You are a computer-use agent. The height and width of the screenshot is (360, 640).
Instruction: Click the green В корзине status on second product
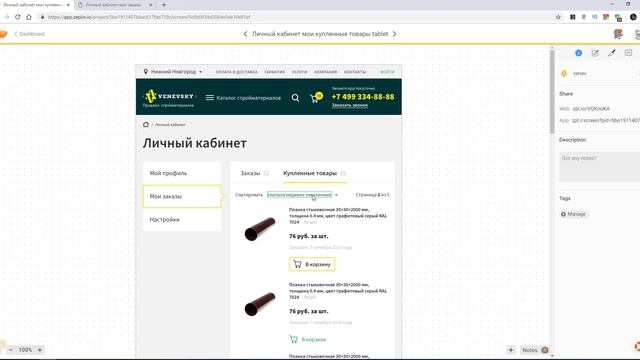pos(308,339)
